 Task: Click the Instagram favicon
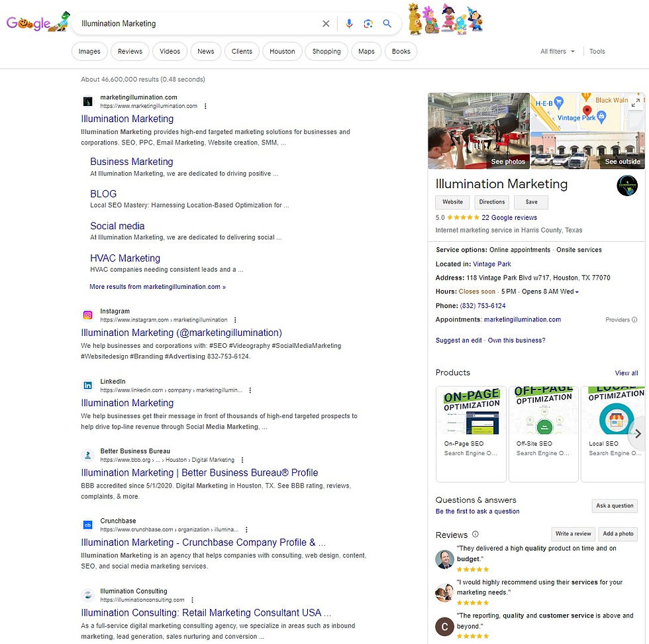tap(87, 315)
